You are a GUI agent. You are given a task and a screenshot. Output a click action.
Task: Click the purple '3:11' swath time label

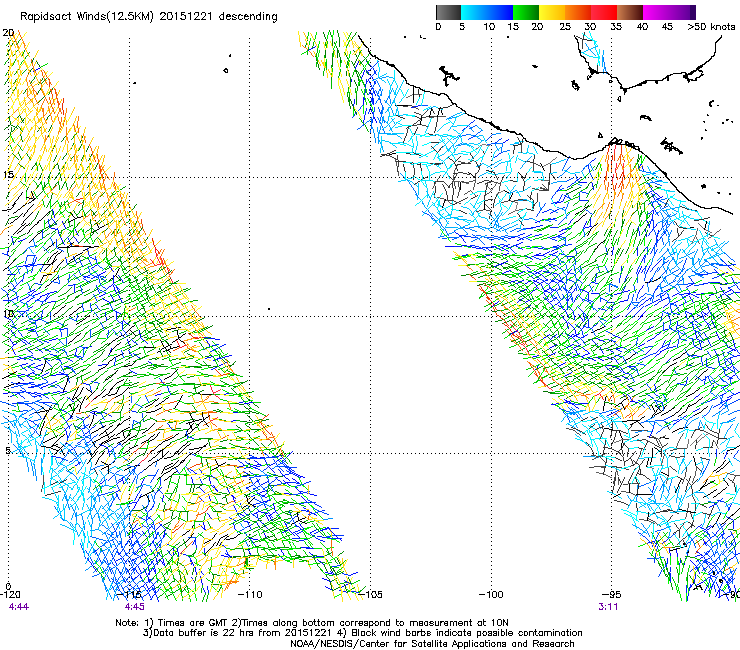click(608, 607)
